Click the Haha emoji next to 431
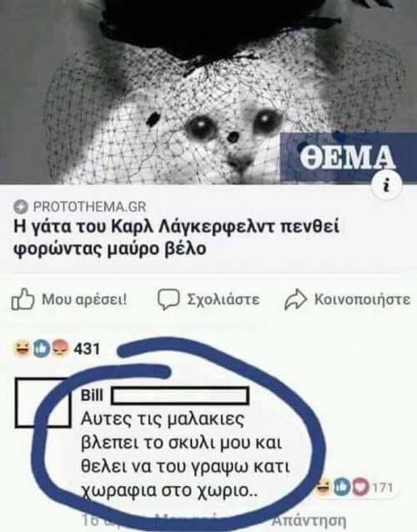 [21, 349]
